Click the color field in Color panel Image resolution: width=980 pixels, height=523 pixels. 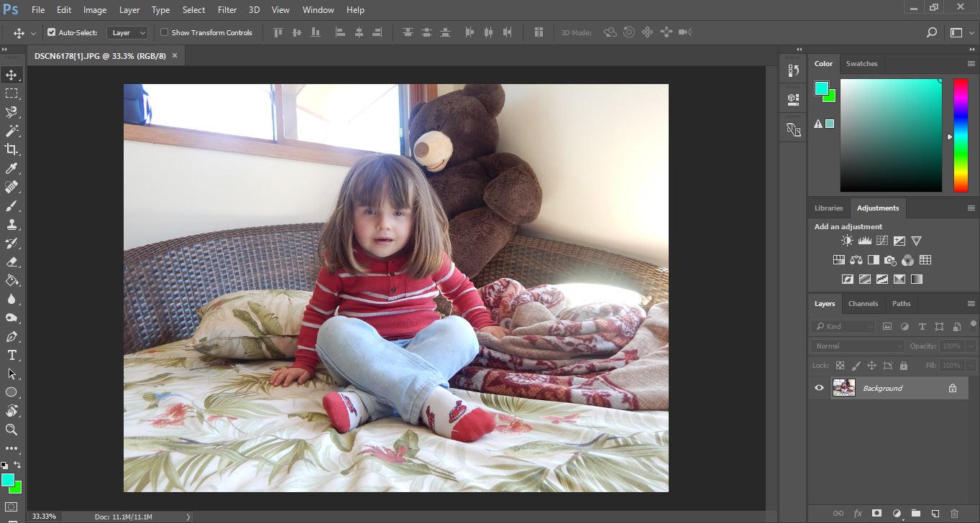click(891, 135)
